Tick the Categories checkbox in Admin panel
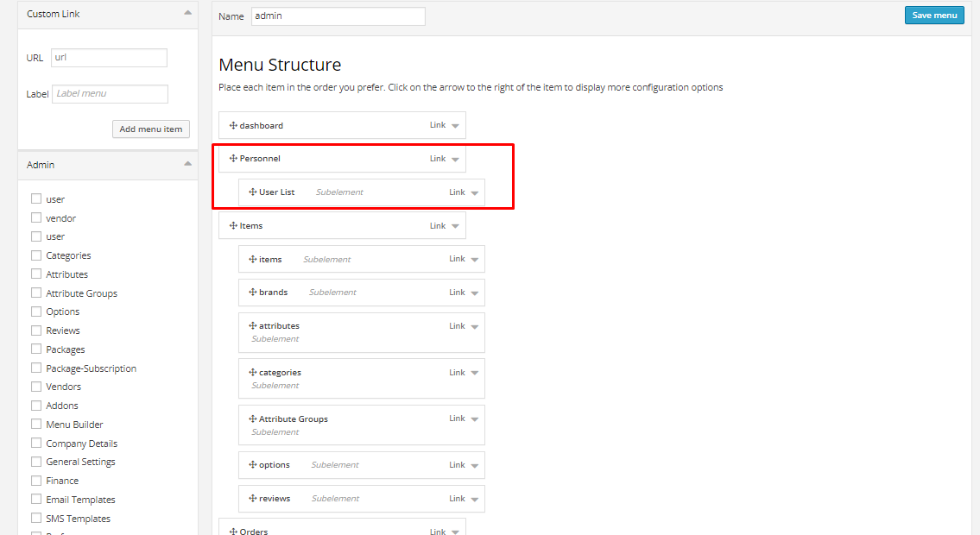The image size is (980, 535). click(36, 255)
